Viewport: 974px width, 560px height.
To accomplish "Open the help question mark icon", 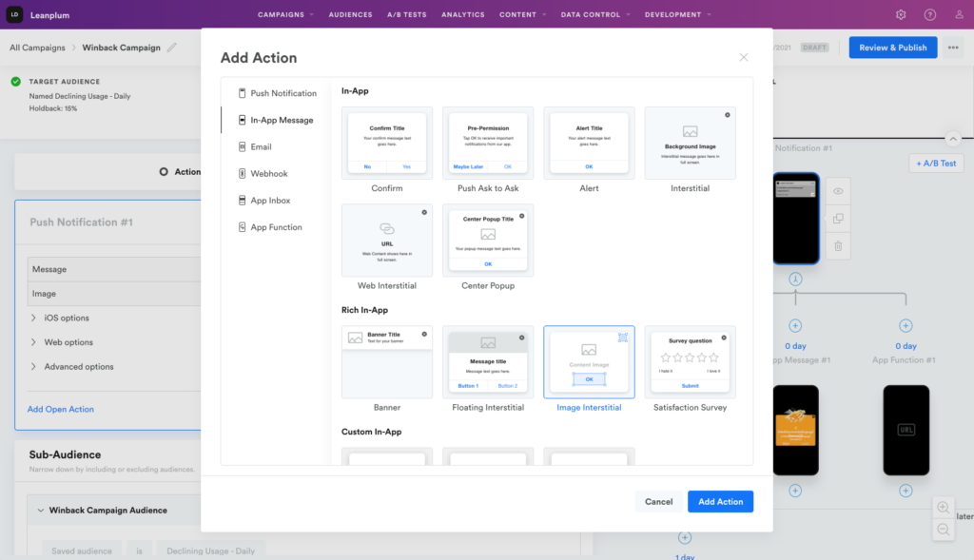I will click(927, 14).
